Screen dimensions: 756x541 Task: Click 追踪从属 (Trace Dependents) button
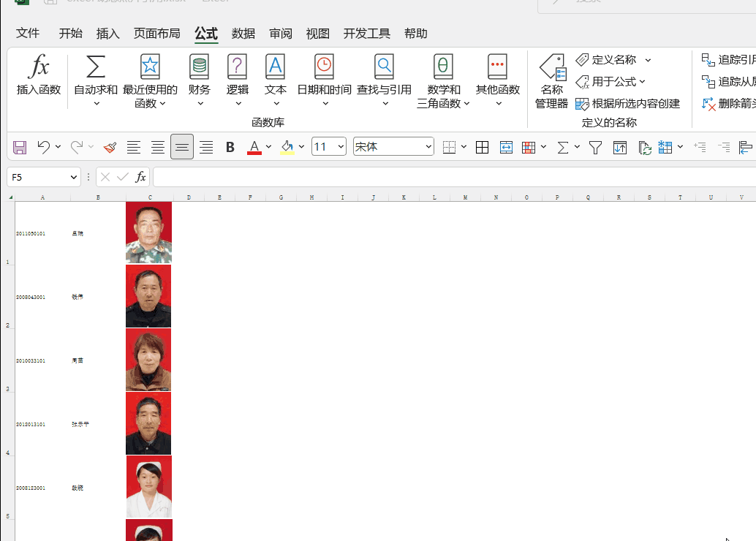[x=728, y=82]
